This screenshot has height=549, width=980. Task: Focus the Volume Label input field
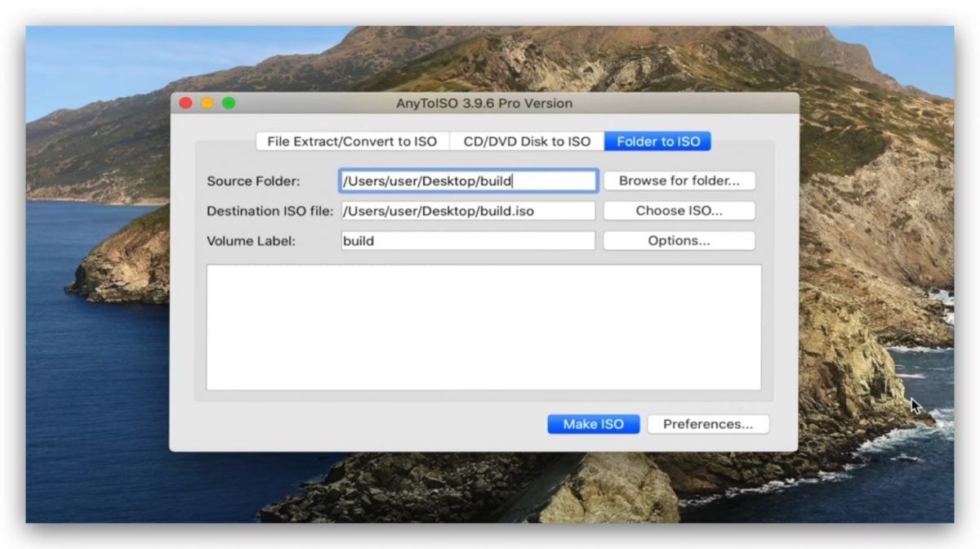(x=468, y=241)
